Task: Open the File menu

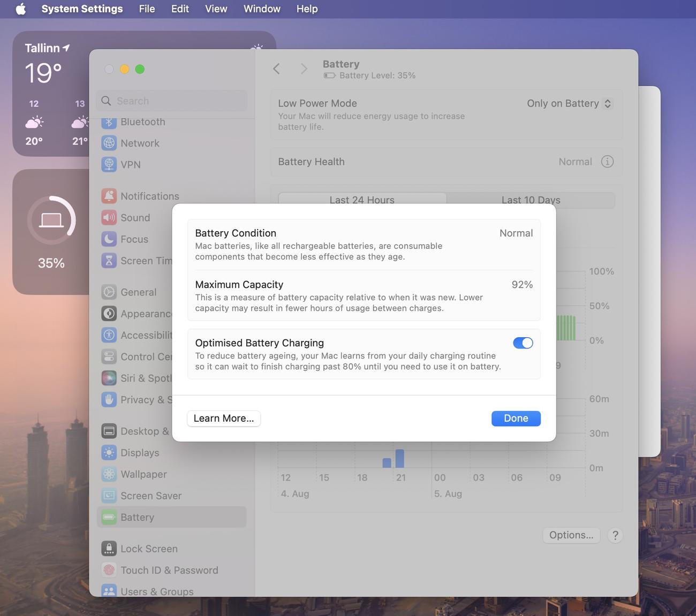Action: (x=147, y=9)
